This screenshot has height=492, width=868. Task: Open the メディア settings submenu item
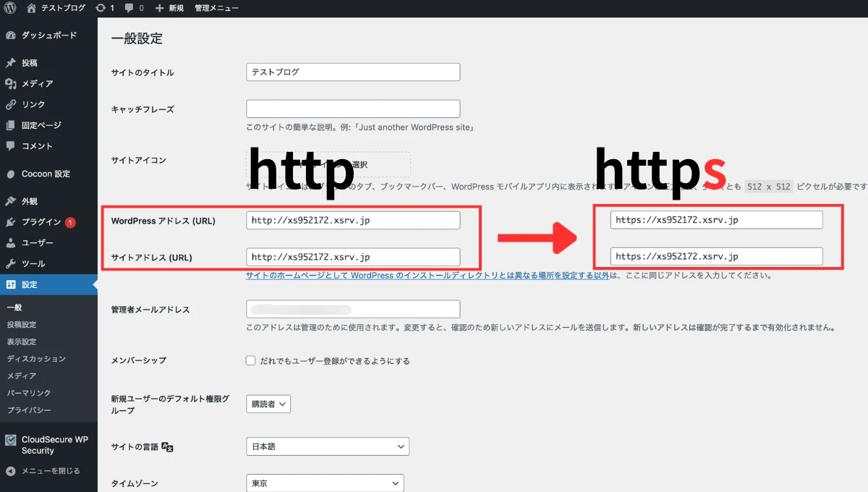point(22,376)
